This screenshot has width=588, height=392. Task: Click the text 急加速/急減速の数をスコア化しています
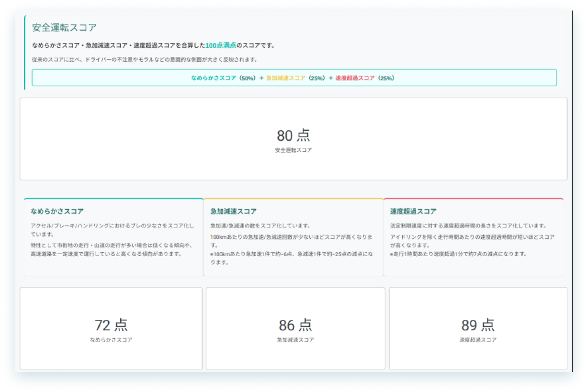[260, 226]
